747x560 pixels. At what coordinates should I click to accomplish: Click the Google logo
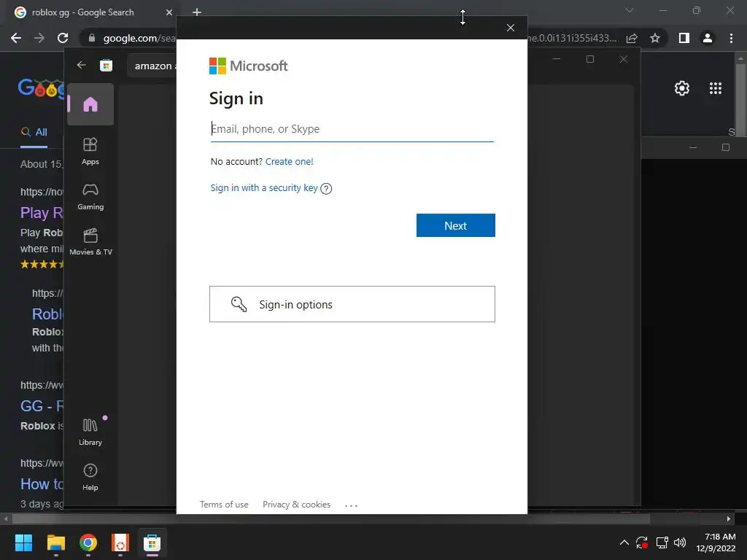(x=41, y=88)
